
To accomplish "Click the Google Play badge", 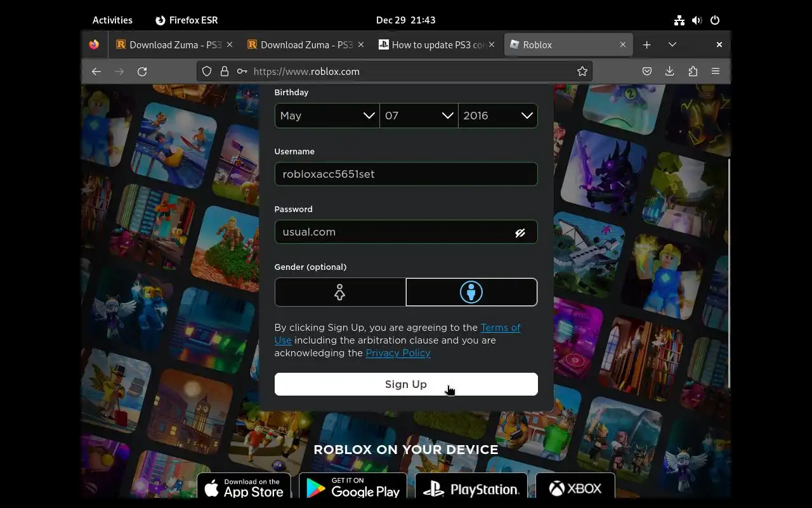I will tap(353, 486).
